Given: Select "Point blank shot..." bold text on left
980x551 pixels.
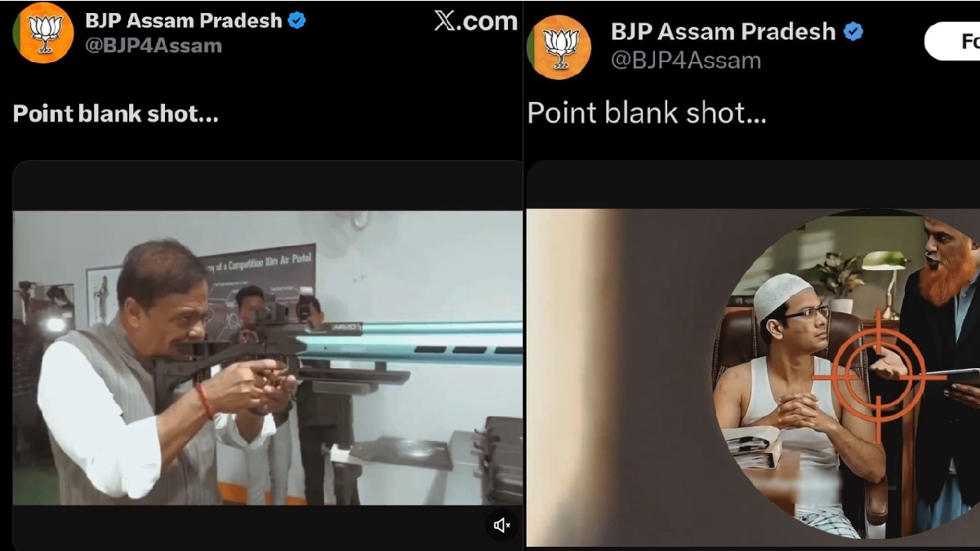Looking at the screenshot, I should pyautogui.click(x=116, y=113).
